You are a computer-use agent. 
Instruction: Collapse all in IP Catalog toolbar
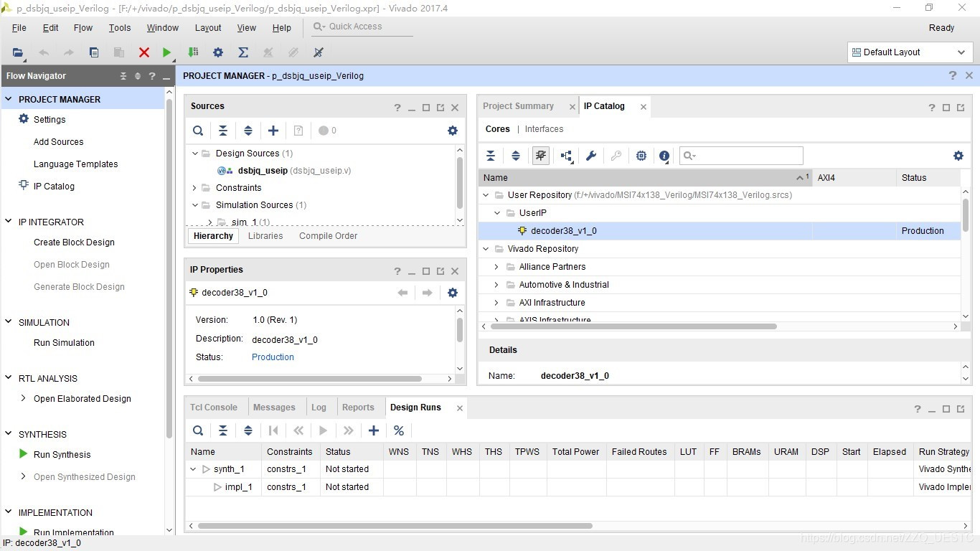click(491, 156)
